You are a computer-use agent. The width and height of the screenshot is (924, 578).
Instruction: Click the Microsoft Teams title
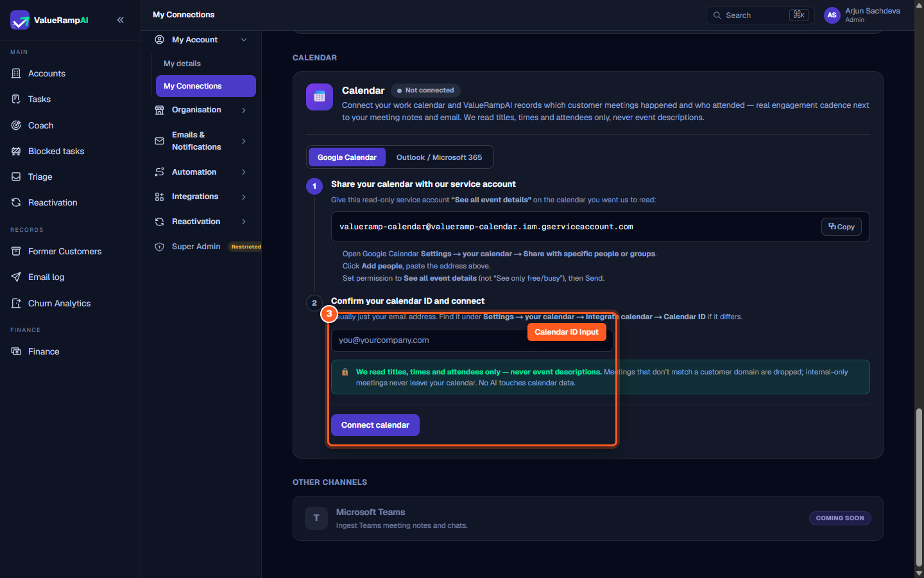[x=370, y=512]
